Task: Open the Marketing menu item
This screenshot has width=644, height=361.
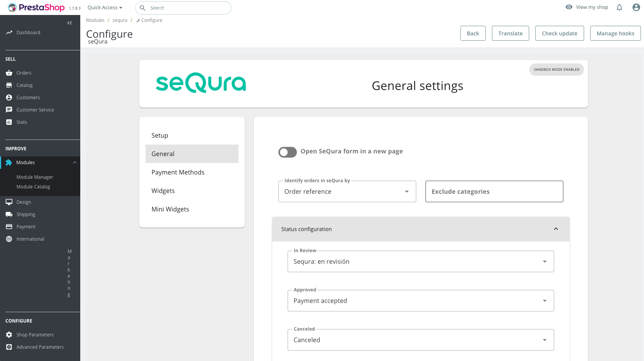Action: click(x=69, y=273)
